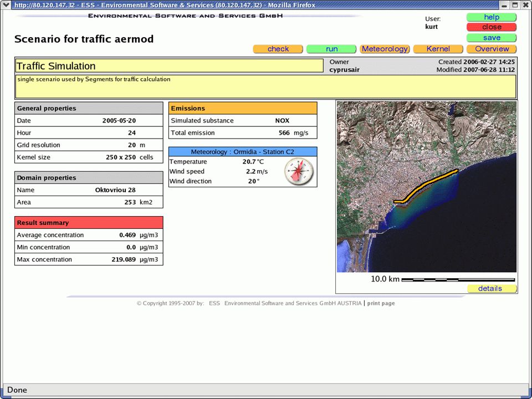Viewport: 532px width, 399px height.
Task: Select the Grid resolution value 20
Action: coord(132,145)
